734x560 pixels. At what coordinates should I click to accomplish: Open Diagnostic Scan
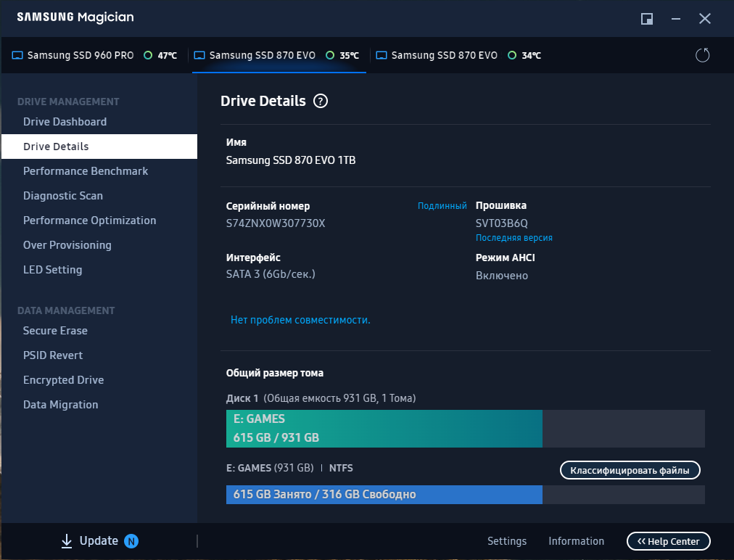(99, 196)
